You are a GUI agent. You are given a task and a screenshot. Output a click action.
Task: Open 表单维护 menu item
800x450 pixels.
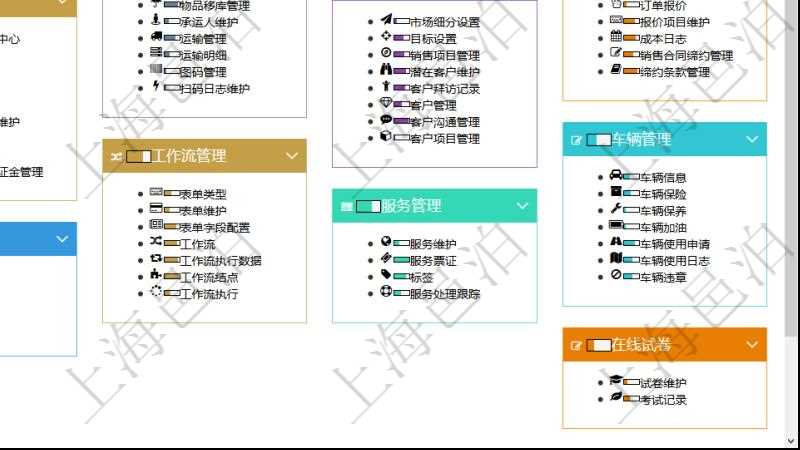pos(203,211)
